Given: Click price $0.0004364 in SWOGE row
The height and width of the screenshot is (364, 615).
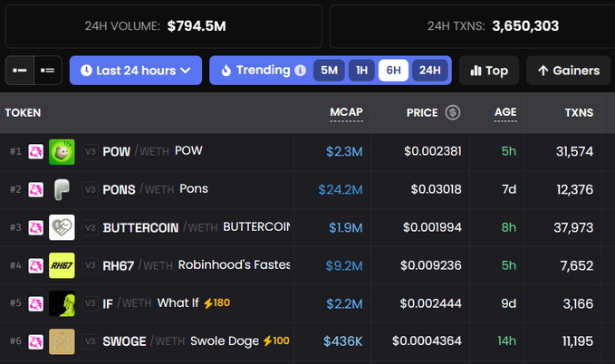Looking at the screenshot, I should click(427, 340).
